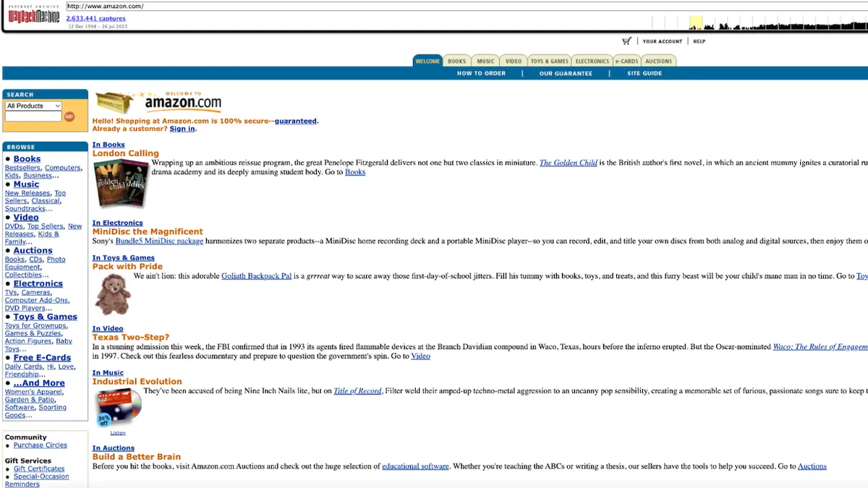868x488 pixels.
Task: Click the In Video heading link
Action: coord(108,328)
